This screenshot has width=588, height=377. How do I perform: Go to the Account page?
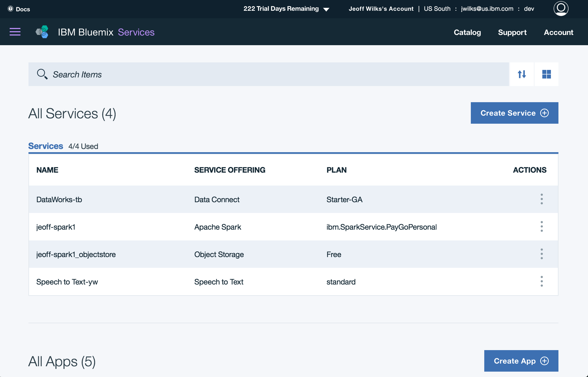558,32
